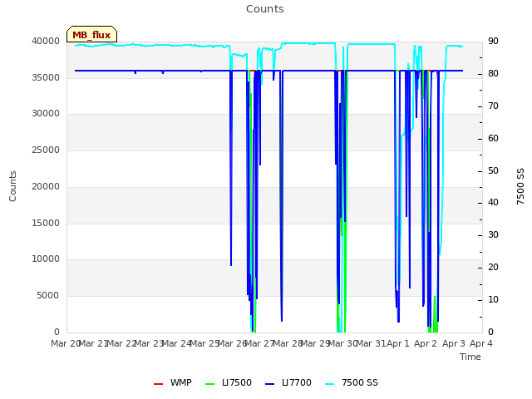Click the Mar 20 date label
Screen dimensions: 532x399
66,343
